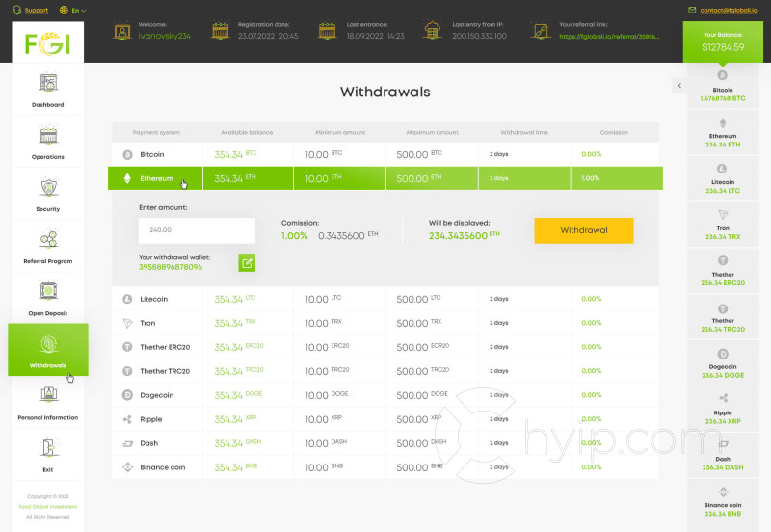
Task: Open the Personal Information icon
Action: point(48,395)
